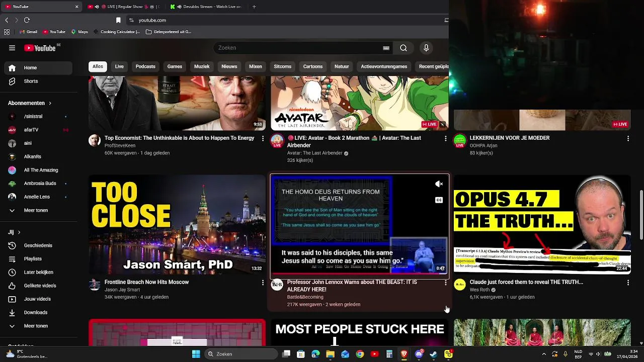This screenshot has width=644, height=362.
Task: Switch to LIVE Regular Show browser tab
Action: click(125, 7)
